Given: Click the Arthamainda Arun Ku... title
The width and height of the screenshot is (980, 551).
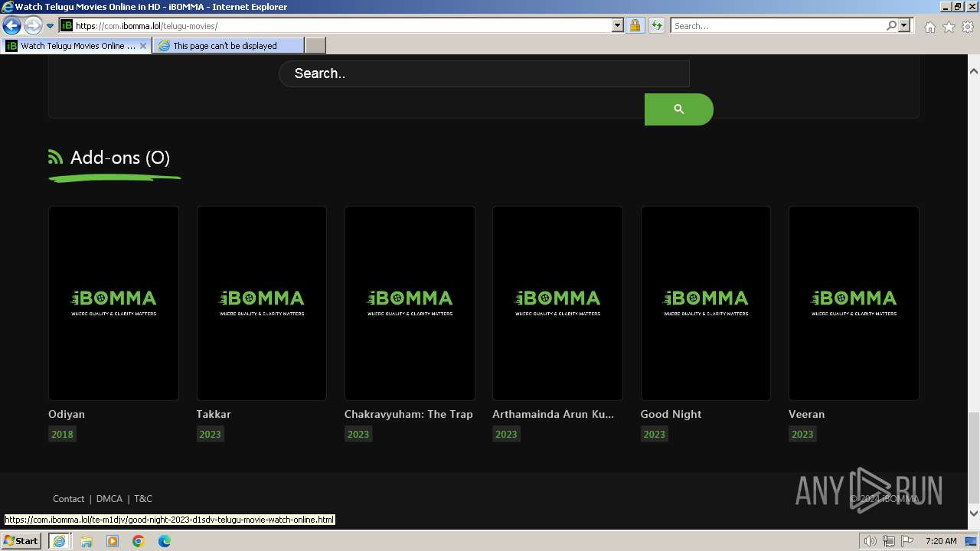Looking at the screenshot, I should pyautogui.click(x=553, y=414).
